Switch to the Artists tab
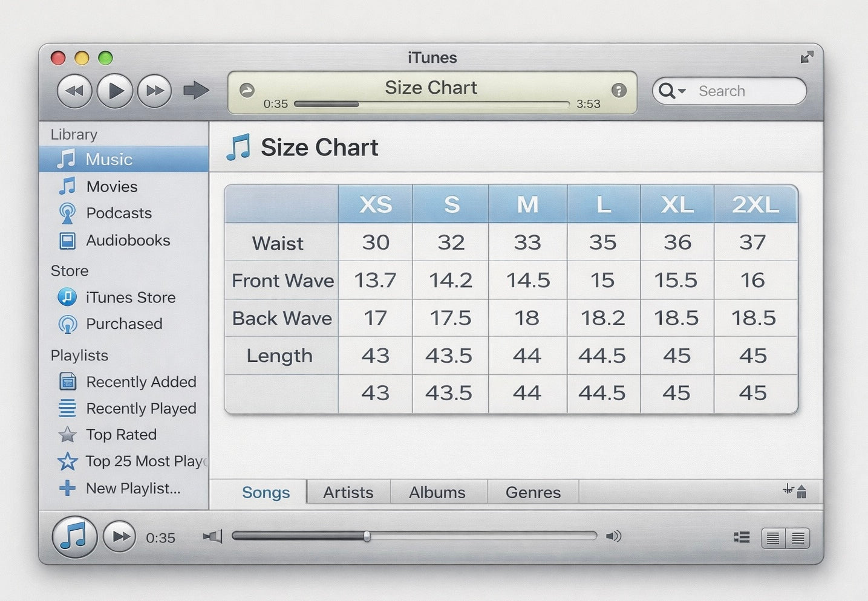This screenshot has height=601, width=868. coord(348,492)
